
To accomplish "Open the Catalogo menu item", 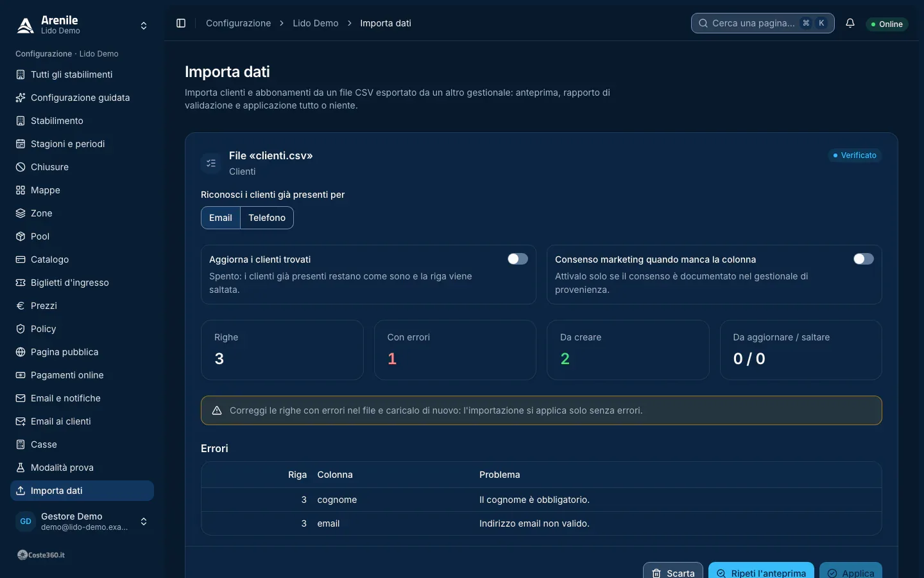I will click(82, 259).
